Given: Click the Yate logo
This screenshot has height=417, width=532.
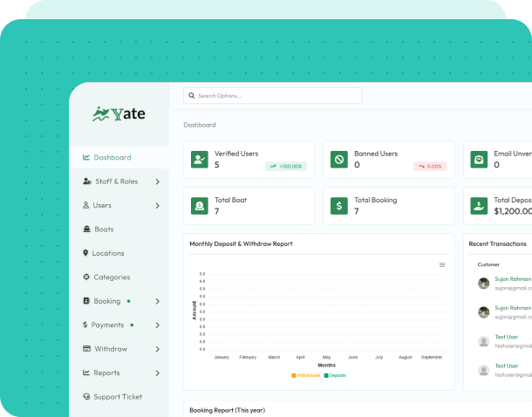Looking at the screenshot, I should [x=119, y=113].
